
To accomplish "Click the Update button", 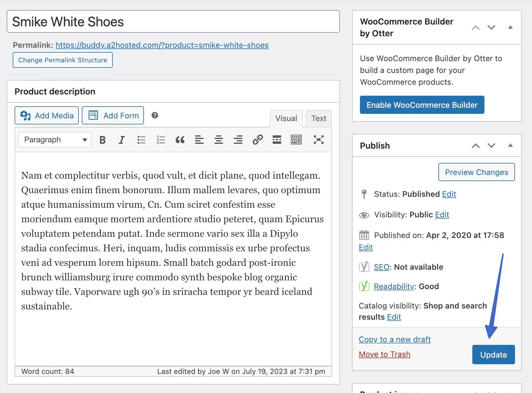I will pos(494,355).
